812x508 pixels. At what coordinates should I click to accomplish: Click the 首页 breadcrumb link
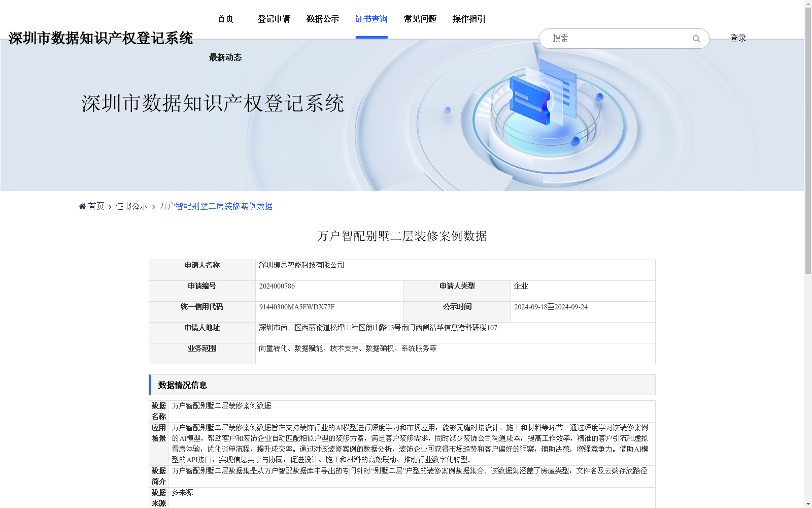click(96, 206)
